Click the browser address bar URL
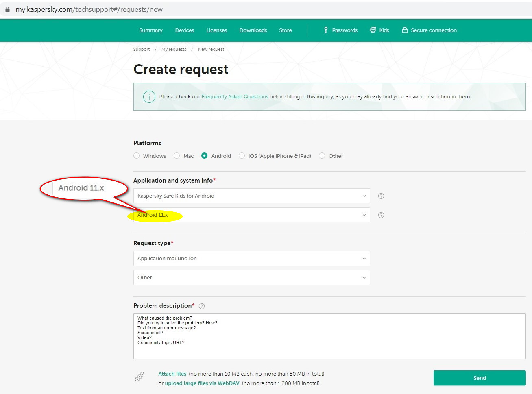 89,9
